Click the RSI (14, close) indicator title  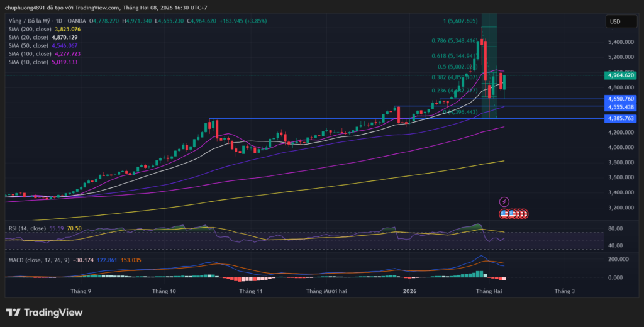(x=25, y=228)
